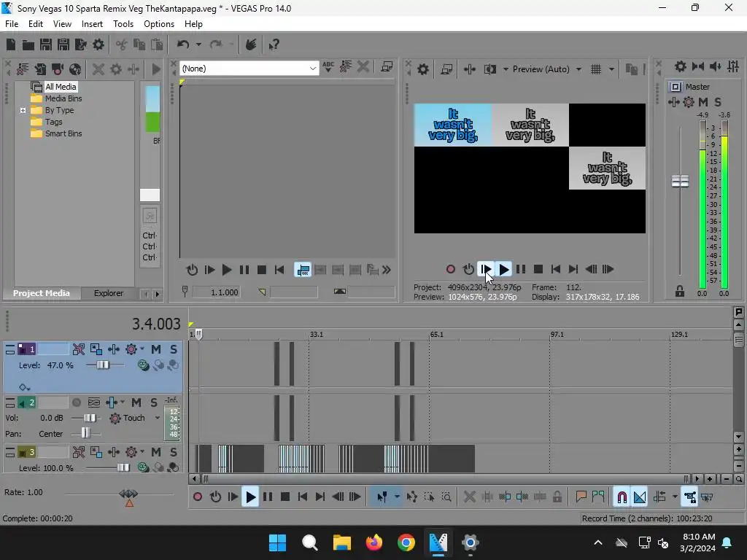Play clip in the Trimmer window
The width and height of the screenshot is (747, 560).
[x=227, y=270]
